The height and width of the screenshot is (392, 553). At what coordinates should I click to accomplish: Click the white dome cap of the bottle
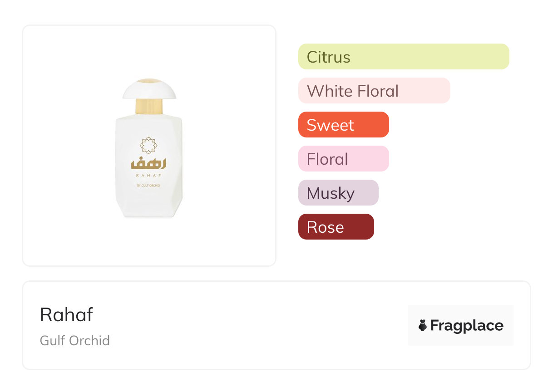[x=149, y=91]
